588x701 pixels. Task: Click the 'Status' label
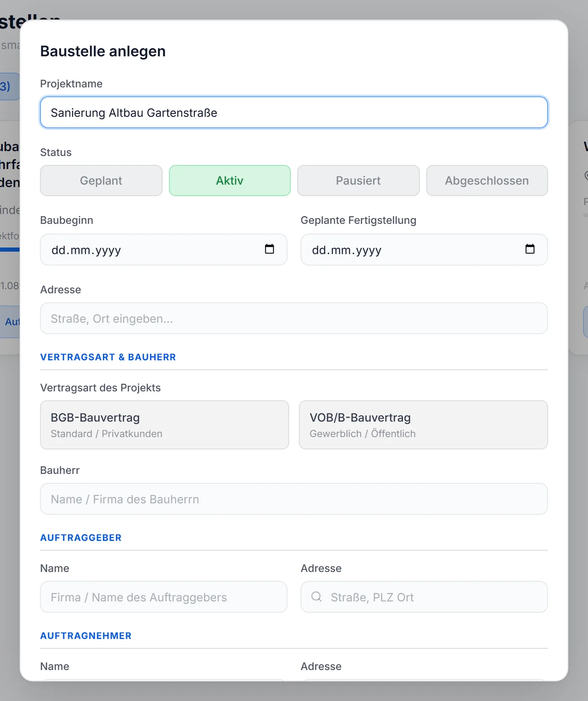(x=56, y=153)
